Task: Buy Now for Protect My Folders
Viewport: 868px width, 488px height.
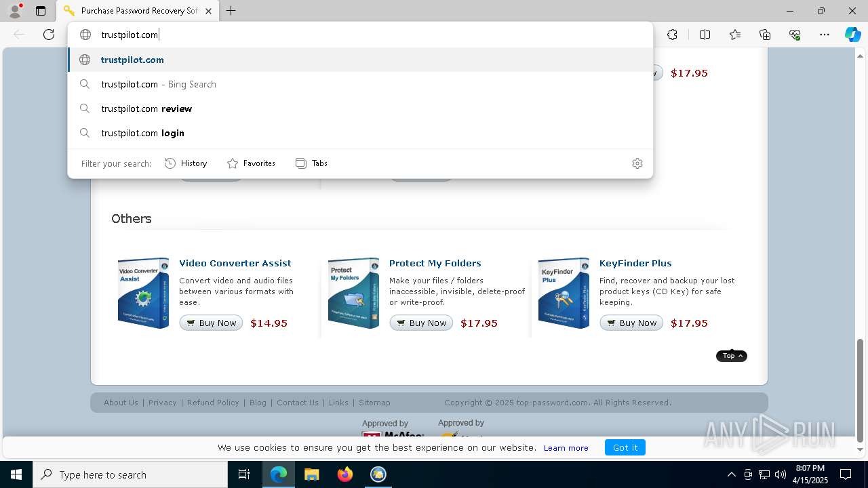Action: coord(421,323)
